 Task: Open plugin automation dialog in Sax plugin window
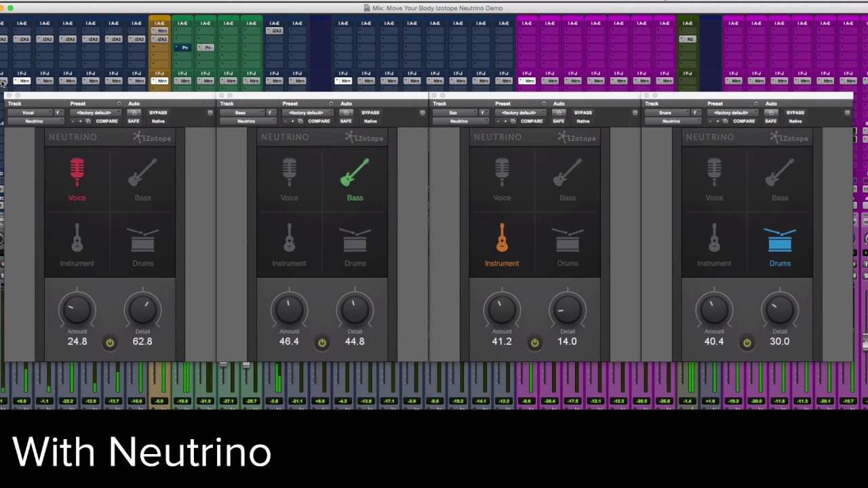coord(559,113)
